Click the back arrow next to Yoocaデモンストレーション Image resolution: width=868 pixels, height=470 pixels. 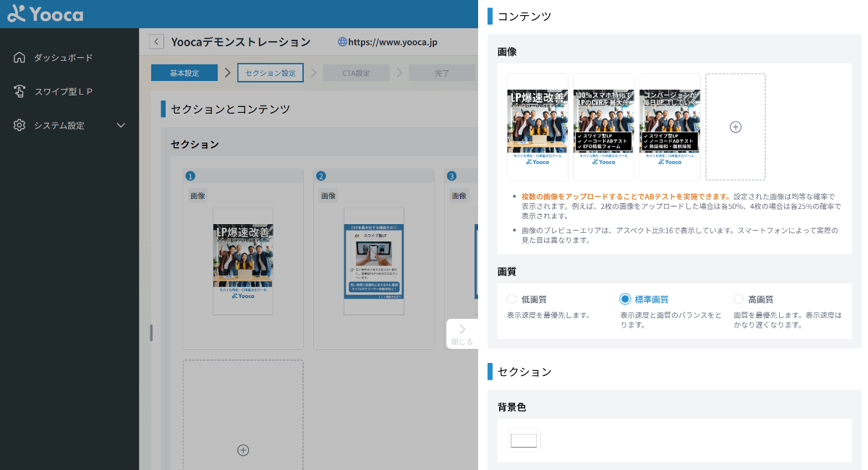pos(156,41)
